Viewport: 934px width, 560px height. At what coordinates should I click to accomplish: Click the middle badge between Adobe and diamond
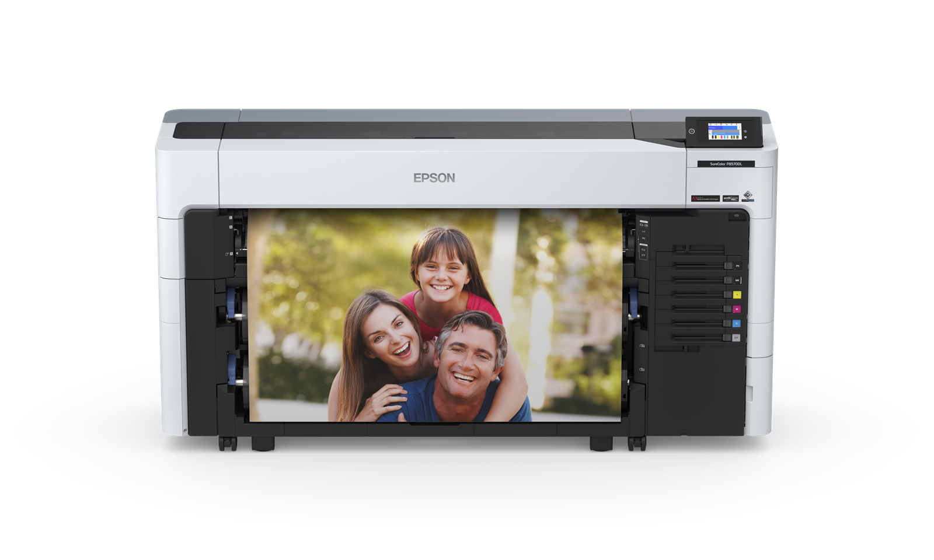(730, 198)
